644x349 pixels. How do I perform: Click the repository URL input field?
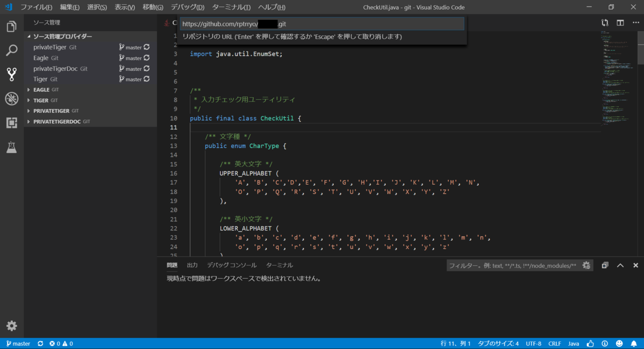[322, 24]
